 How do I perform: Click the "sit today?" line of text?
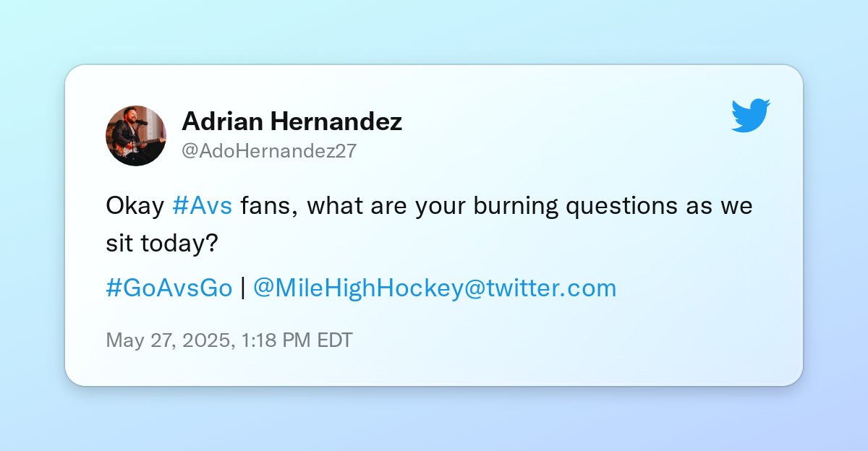[x=162, y=244]
